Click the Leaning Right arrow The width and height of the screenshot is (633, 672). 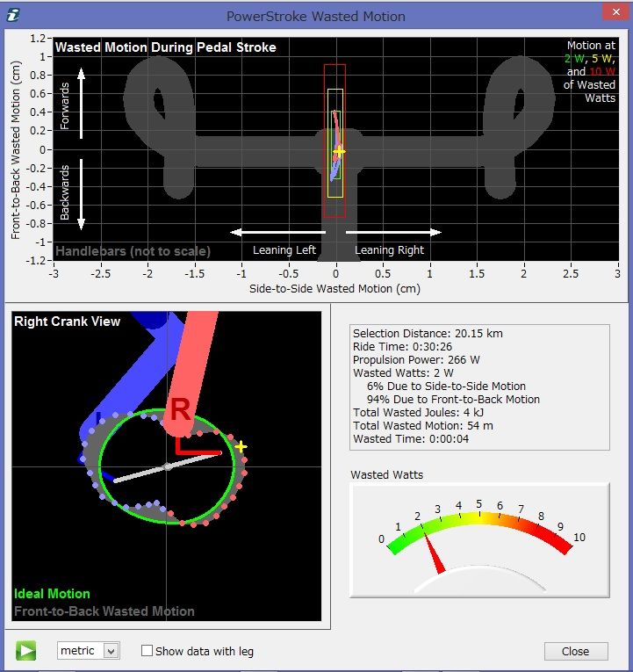pos(393,232)
